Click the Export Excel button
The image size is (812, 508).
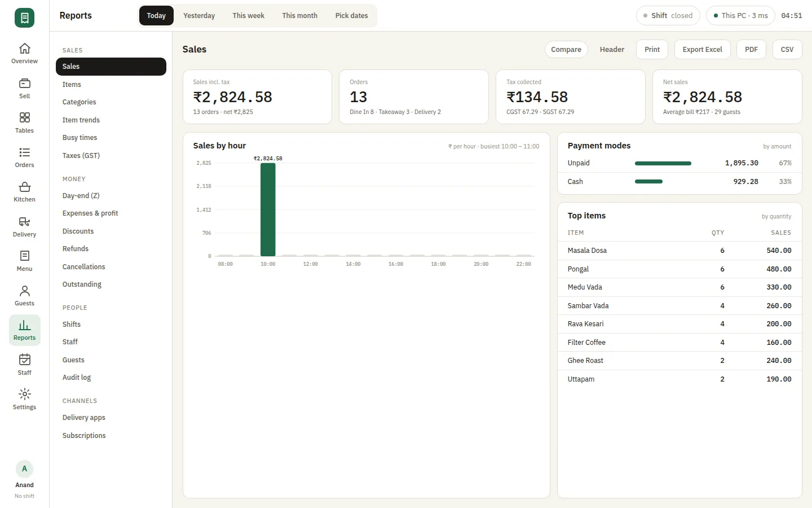click(x=702, y=50)
